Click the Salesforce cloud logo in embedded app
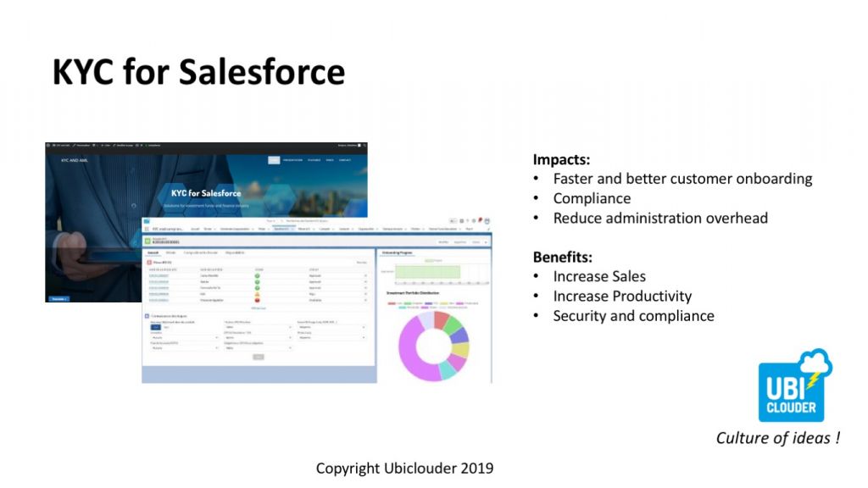Viewport: 868px width, 488px height. [x=147, y=221]
